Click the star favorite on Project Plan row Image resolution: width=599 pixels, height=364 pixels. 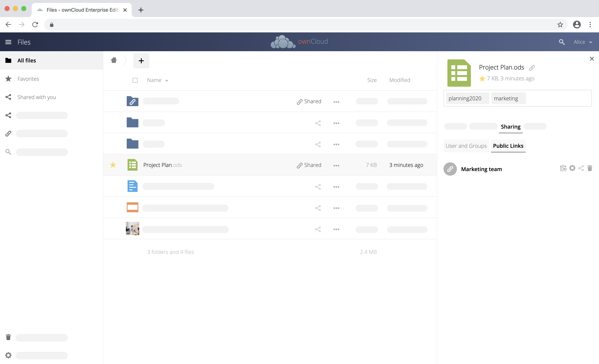[x=113, y=164]
